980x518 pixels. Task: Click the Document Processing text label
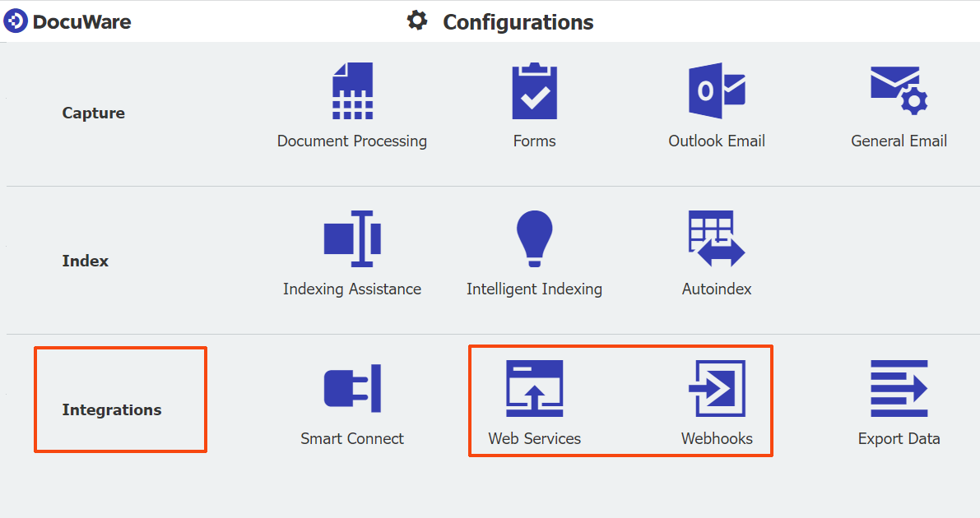click(x=352, y=141)
